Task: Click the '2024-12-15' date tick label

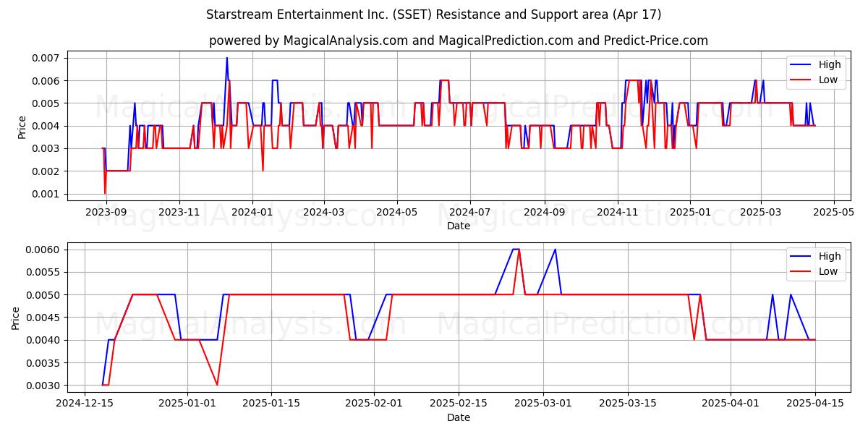Action: pyautogui.click(x=85, y=404)
